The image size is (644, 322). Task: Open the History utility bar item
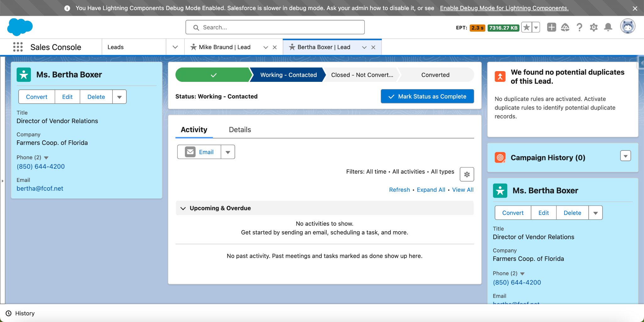(x=20, y=313)
